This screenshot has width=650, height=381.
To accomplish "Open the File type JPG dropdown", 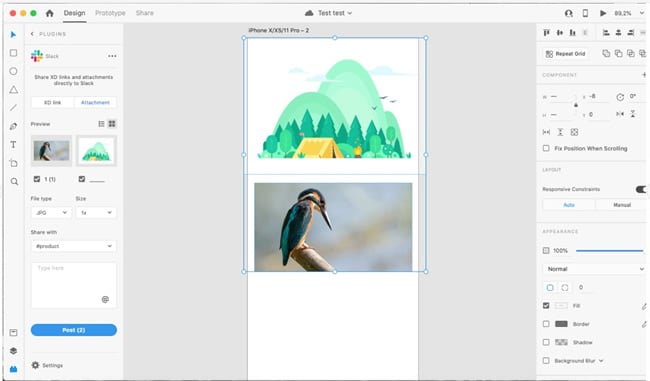I will [51, 213].
